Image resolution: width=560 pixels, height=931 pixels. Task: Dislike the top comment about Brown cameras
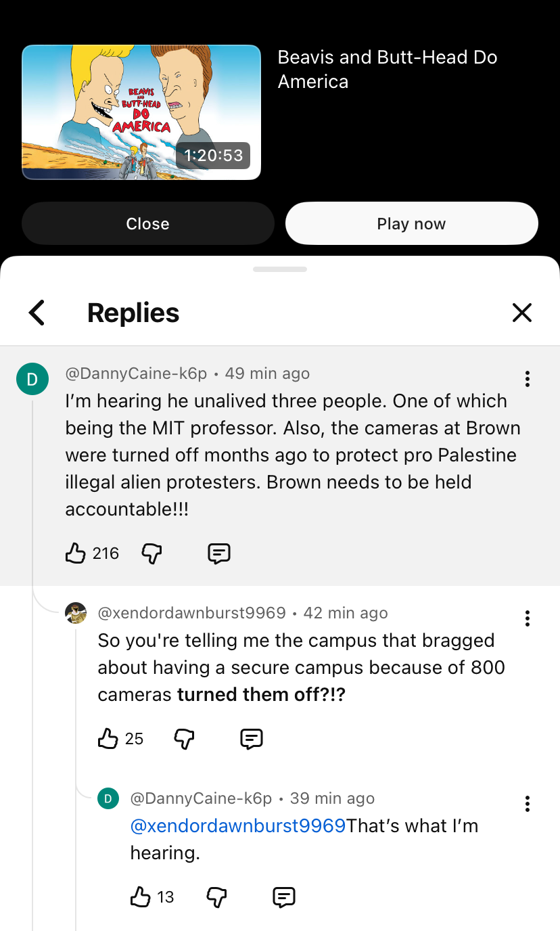[x=151, y=553]
